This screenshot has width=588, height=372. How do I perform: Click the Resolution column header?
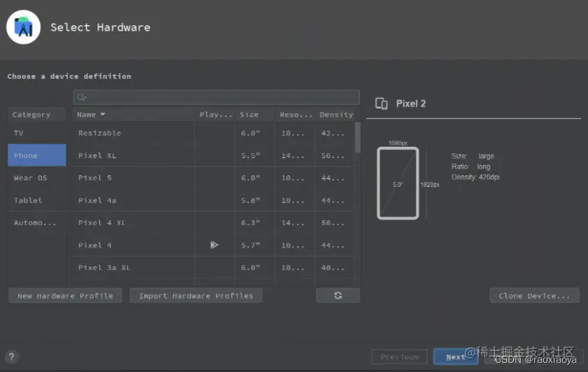[296, 115]
